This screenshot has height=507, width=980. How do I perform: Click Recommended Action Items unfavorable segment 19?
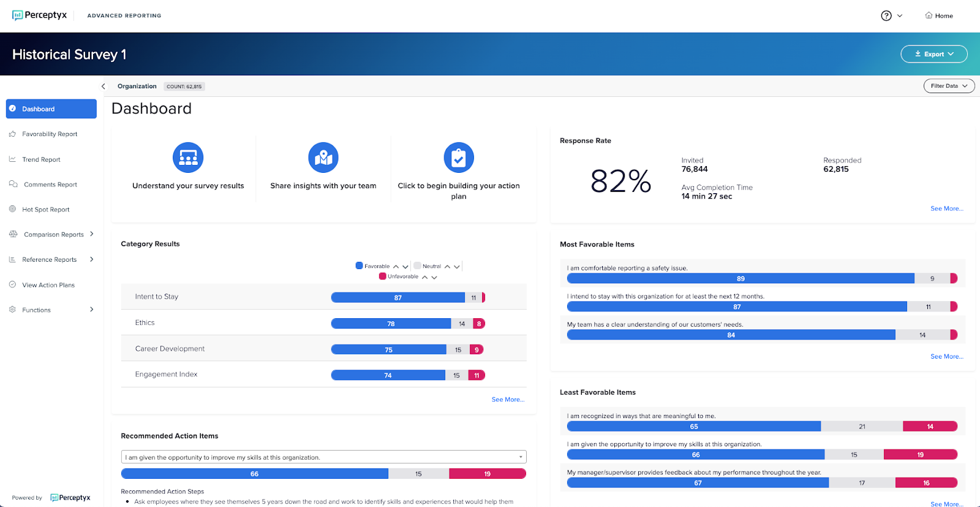tap(488, 473)
